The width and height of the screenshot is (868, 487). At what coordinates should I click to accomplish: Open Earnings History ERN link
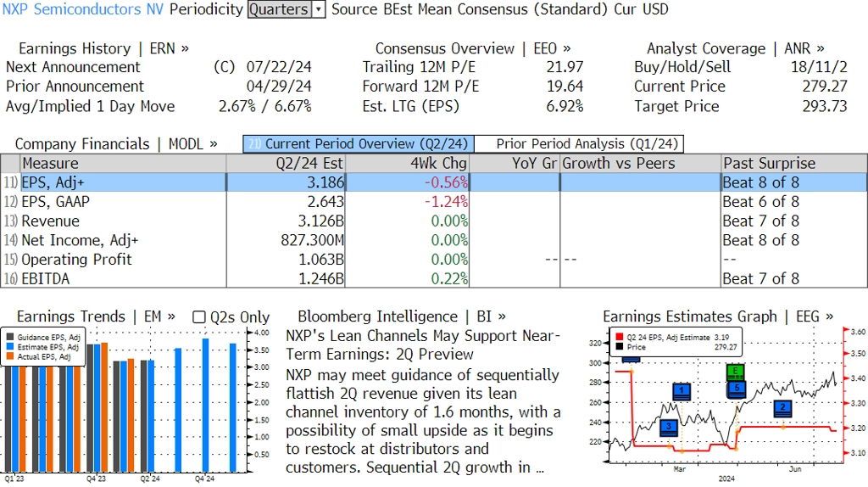[103, 48]
